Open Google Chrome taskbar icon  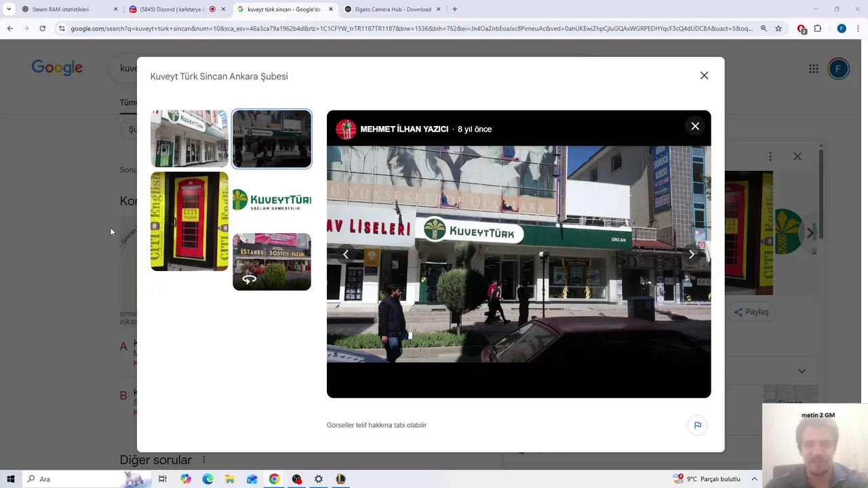coord(274,479)
